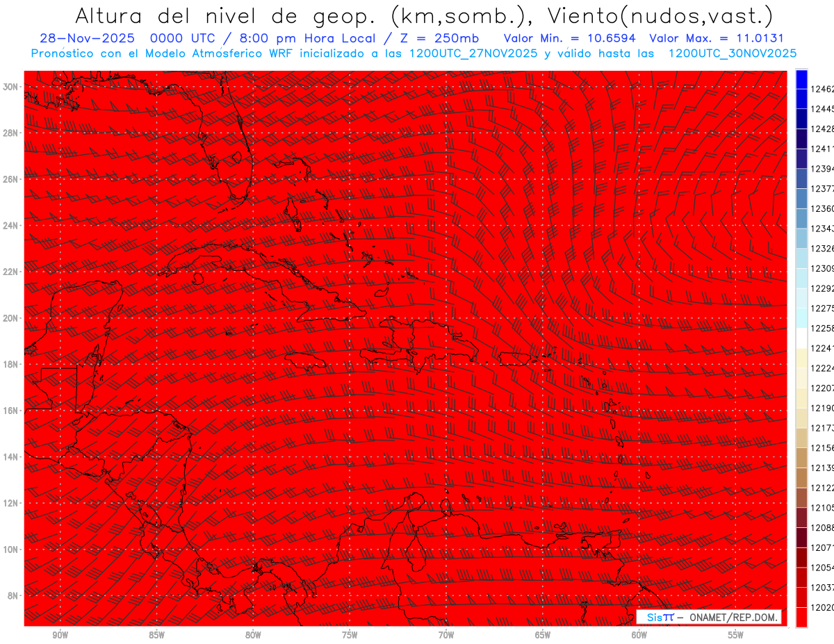This screenshot has width=834, height=644.
Task: Click the bright blue swatch atop the color scale
Action: (801, 79)
